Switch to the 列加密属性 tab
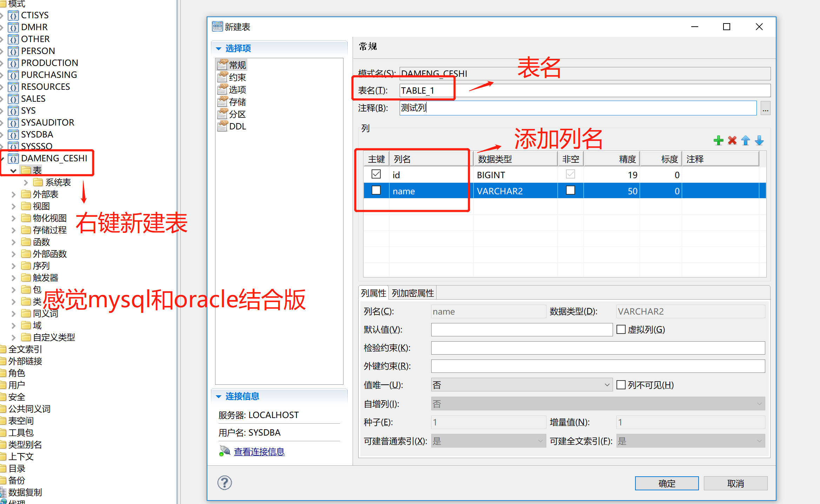The height and width of the screenshot is (504, 820). coord(413,293)
